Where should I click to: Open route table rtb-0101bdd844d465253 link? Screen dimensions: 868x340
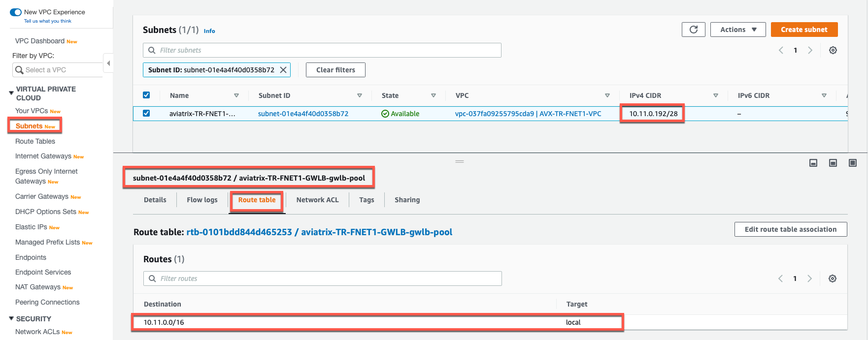(319, 232)
